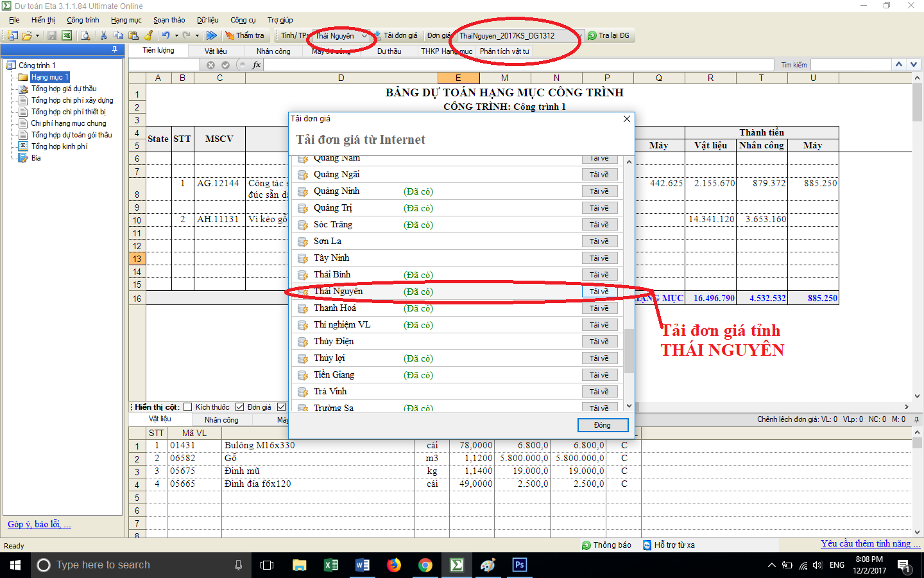This screenshot has height=578, width=924.
Task: Click Tải về button for Thái Nguyên
Action: [x=599, y=292]
